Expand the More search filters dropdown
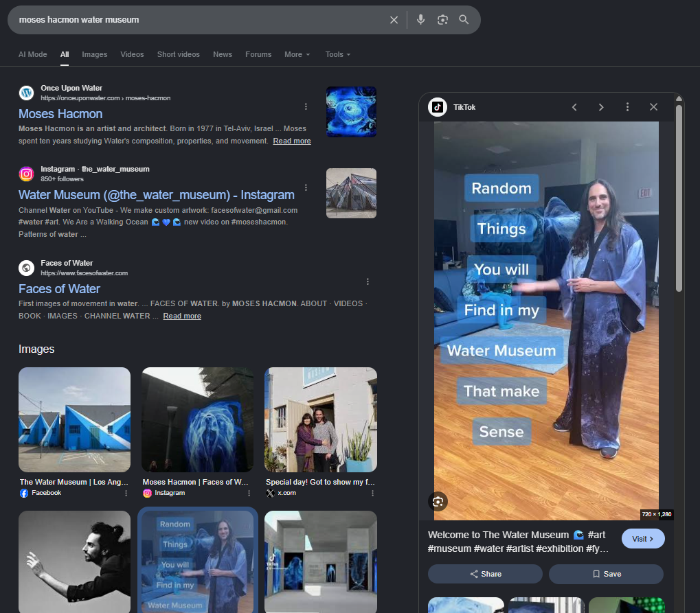The image size is (700, 613). click(x=297, y=54)
